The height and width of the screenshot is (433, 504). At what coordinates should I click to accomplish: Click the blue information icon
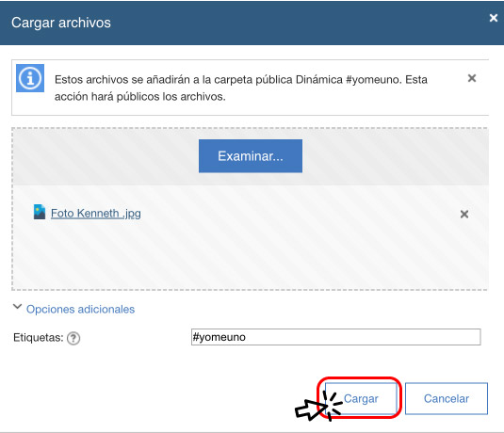[x=30, y=78]
